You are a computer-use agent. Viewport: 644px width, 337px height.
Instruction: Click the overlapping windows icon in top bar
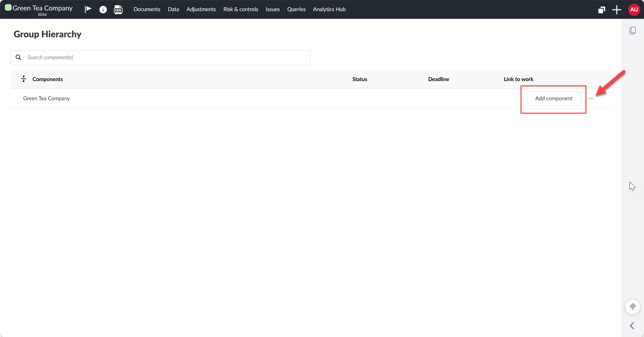click(602, 10)
